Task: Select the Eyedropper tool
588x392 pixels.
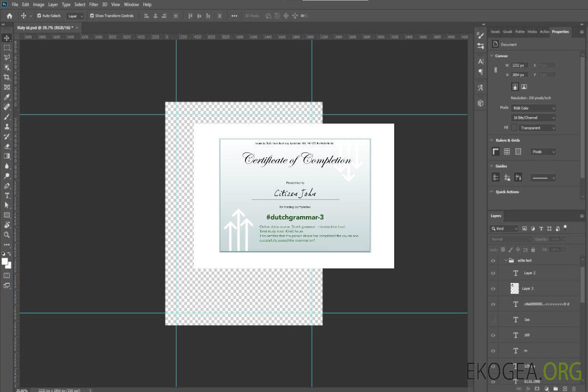Action: (x=7, y=97)
